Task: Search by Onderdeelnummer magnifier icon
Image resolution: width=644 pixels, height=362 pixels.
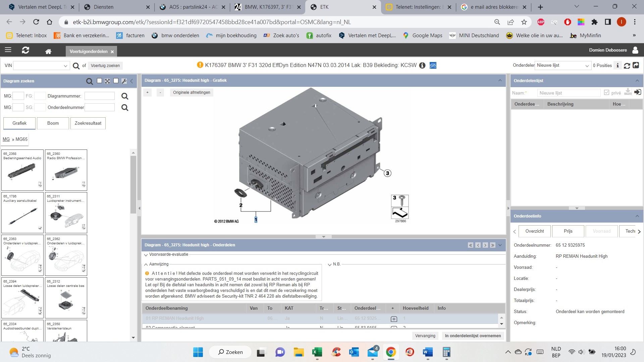Action: click(x=125, y=108)
